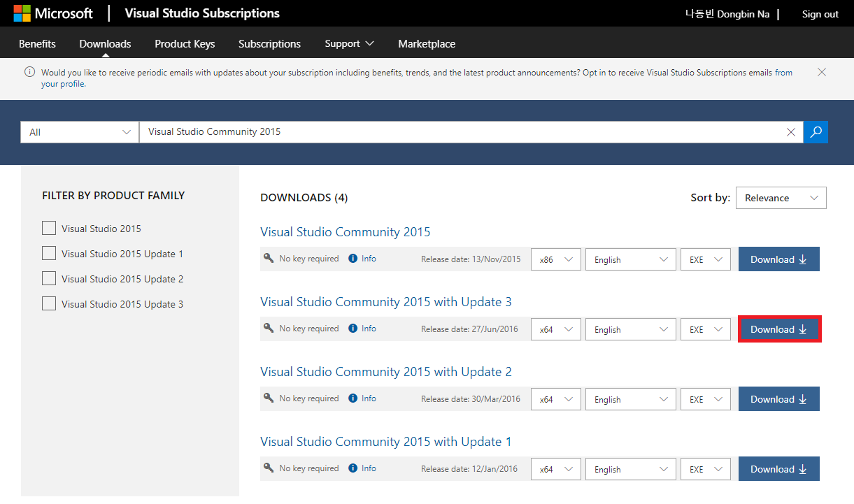Viewport: 854px width, 504px height.
Task: Open English language dropdown for Update 2
Action: 631,399
